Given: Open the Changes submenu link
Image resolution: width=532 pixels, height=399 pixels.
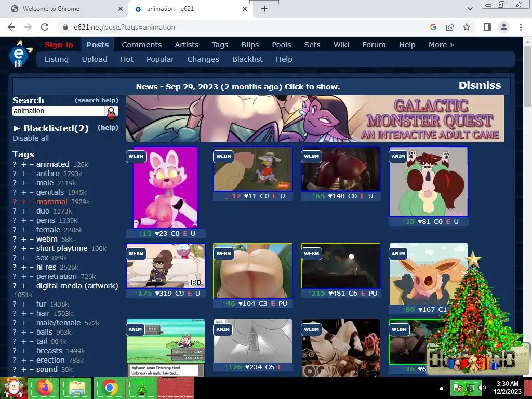Looking at the screenshot, I should [x=203, y=59].
